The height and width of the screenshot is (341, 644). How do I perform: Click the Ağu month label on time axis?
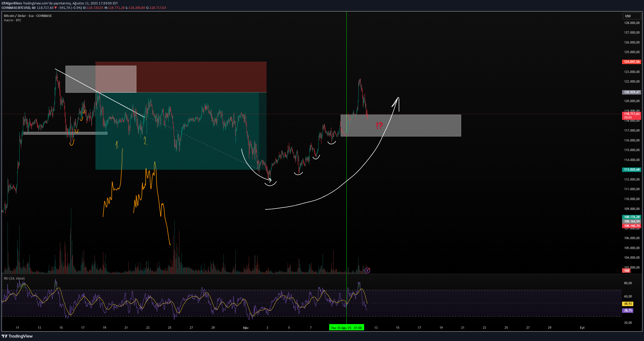coord(245,328)
